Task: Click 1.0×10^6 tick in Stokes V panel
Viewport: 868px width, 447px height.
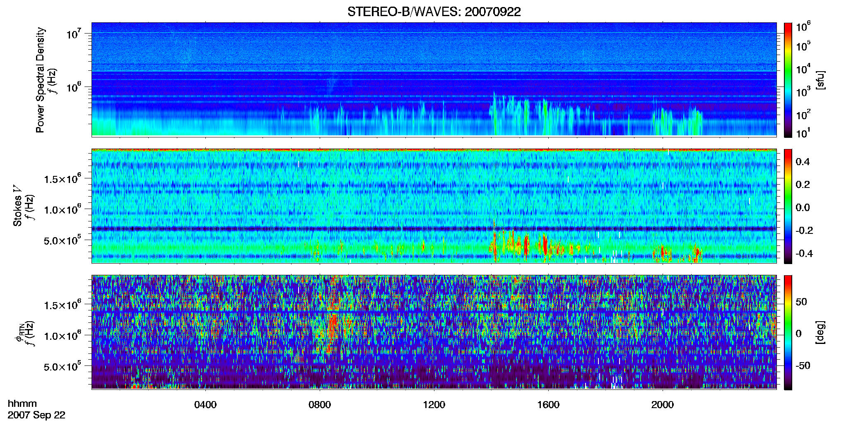Action: (62, 209)
